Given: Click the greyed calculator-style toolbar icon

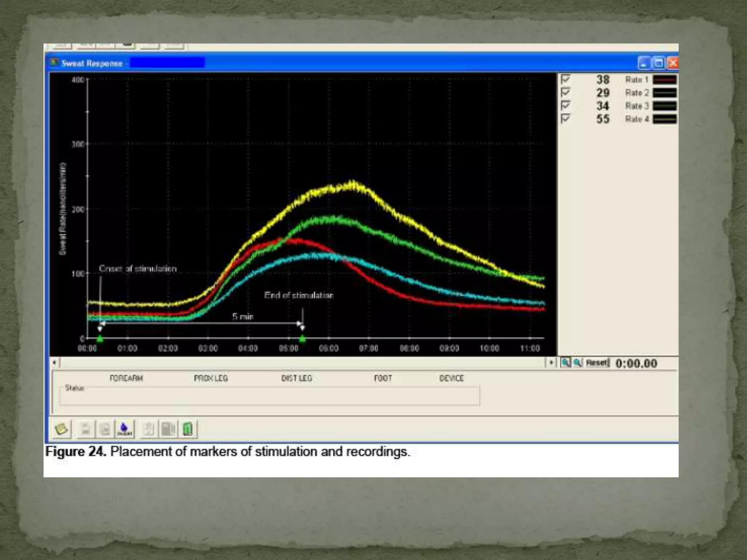Looking at the screenshot, I should (x=168, y=429).
